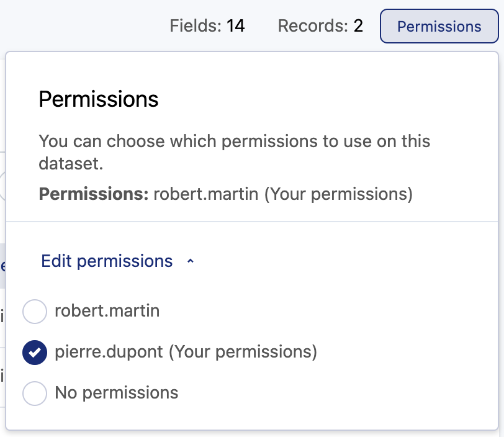Click "You can choose which permissions" description line
504x437 pixels.
[234, 141]
